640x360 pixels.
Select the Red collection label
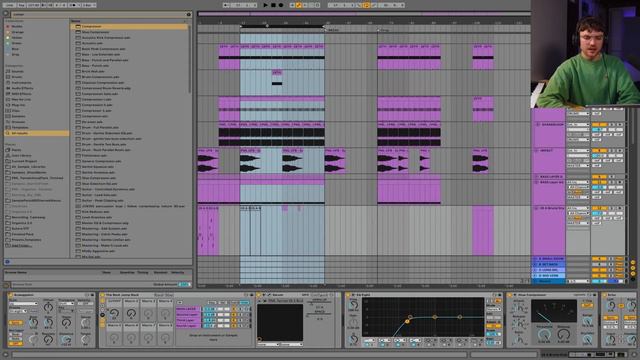[x=17, y=27]
